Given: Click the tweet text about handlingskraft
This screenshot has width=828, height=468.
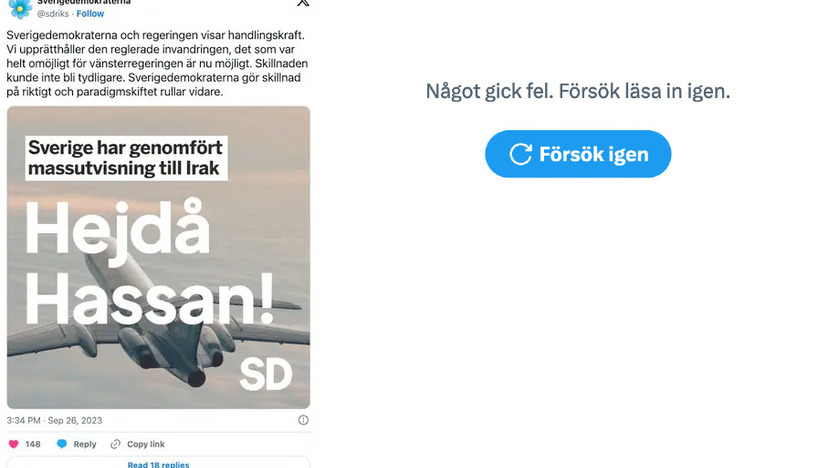Looking at the screenshot, I should pos(157,63).
